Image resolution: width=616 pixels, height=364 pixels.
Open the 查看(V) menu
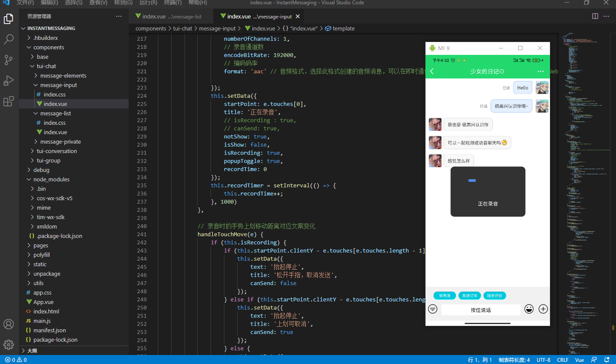[x=98, y=3]
